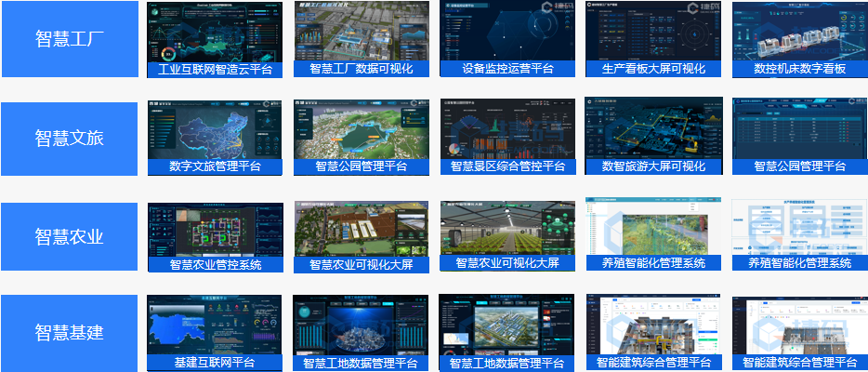This screenshot has width=868, height=372.
Task: Click the 智慧基建 category button
Action: [69, 333]
